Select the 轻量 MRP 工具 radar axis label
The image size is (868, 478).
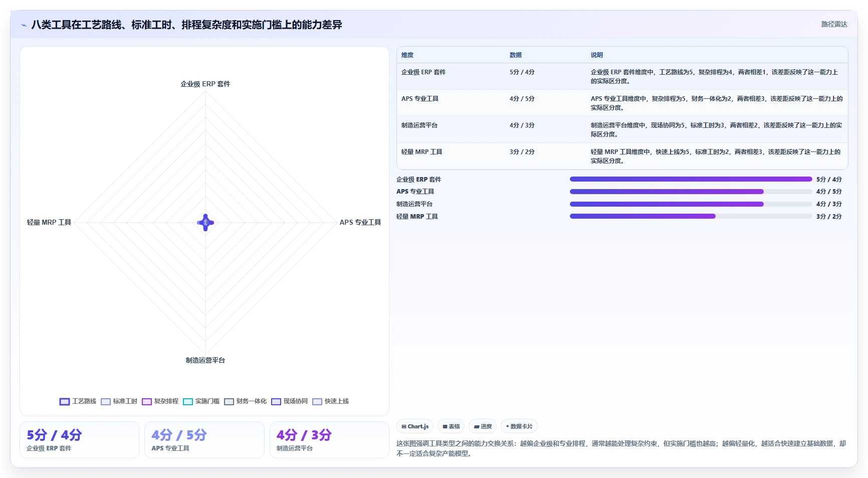point(49,222)
